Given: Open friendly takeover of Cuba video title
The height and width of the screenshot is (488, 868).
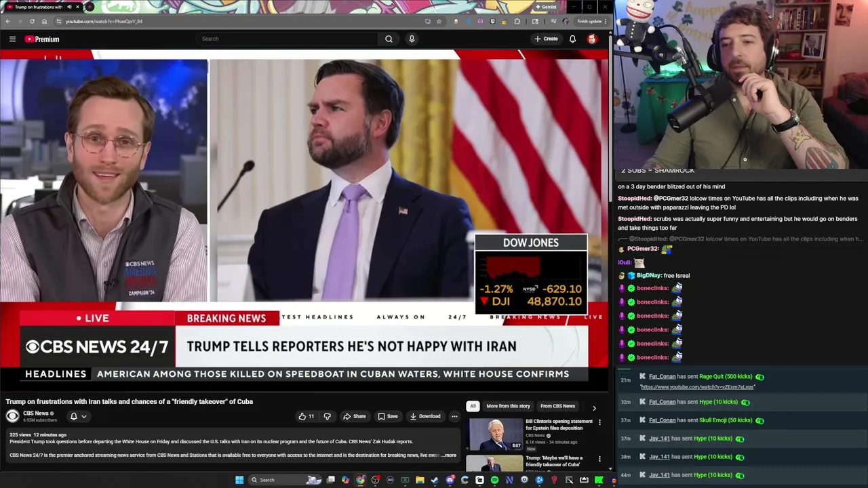Looking at the screenshot, I should [x=554, y=461].
